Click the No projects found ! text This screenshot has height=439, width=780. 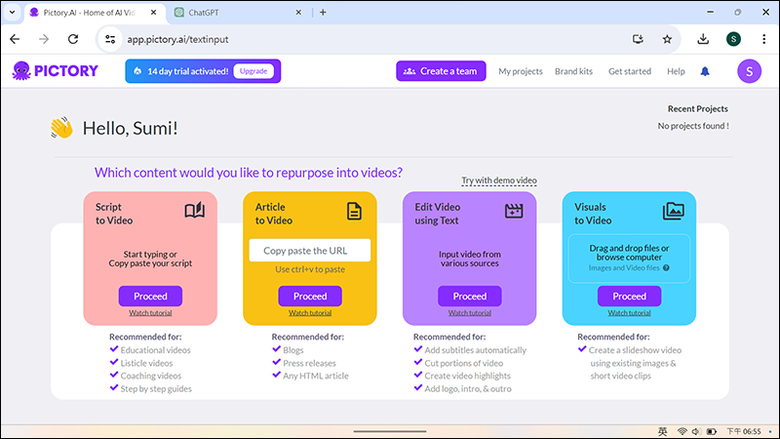tap(693, 126)
